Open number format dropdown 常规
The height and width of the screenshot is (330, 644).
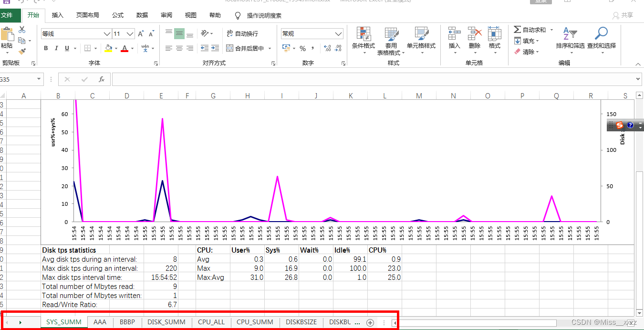coord(338,34)
